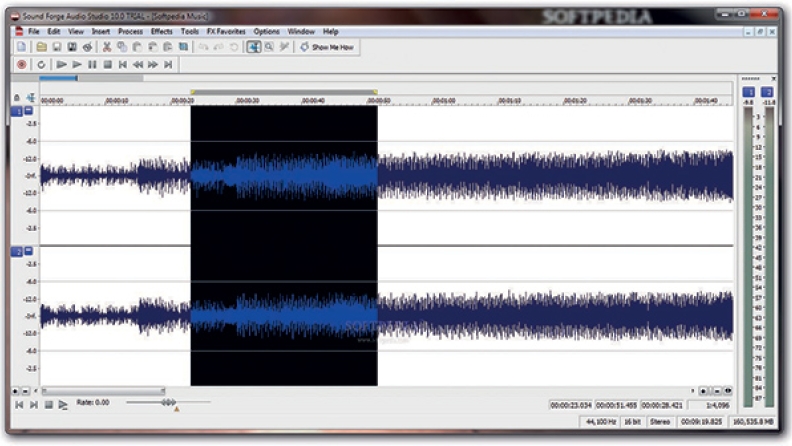Select the Edit tool in toolbar
792x446 pixels.
pos(254,47)
